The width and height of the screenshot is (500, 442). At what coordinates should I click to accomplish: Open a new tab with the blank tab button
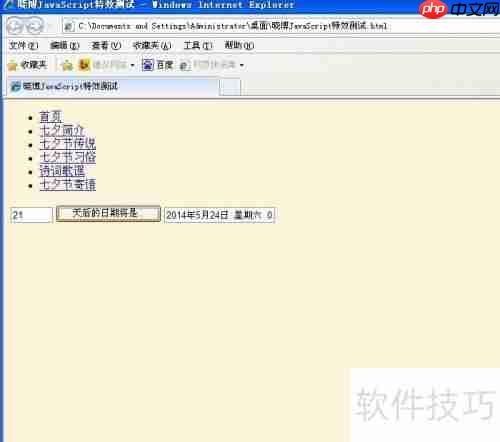pos(230,87)
